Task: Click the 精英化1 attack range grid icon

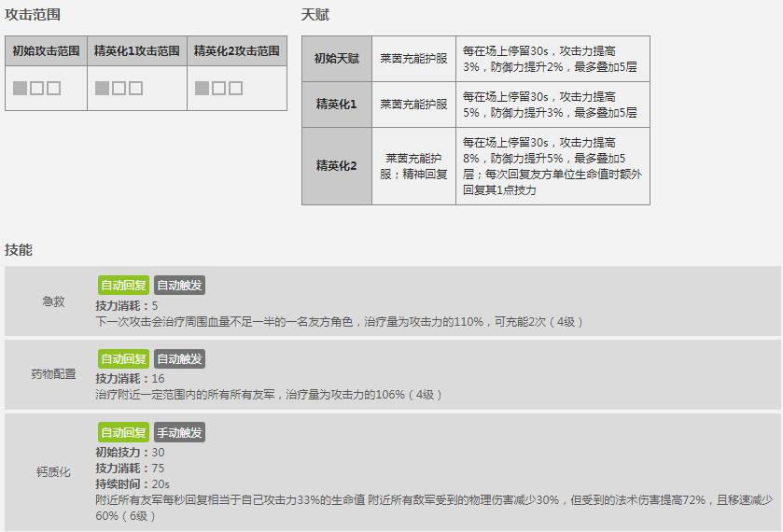Action: [119, 89]
